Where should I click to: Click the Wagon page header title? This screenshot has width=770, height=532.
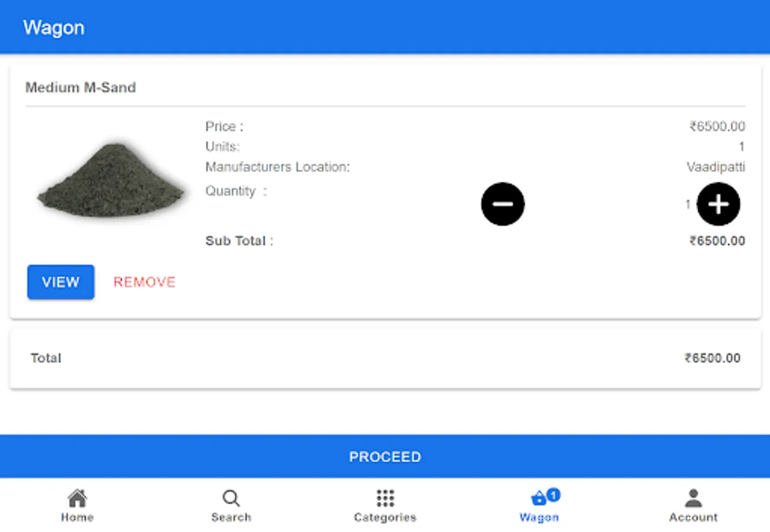pyautogui.click(x=54, y=28)
